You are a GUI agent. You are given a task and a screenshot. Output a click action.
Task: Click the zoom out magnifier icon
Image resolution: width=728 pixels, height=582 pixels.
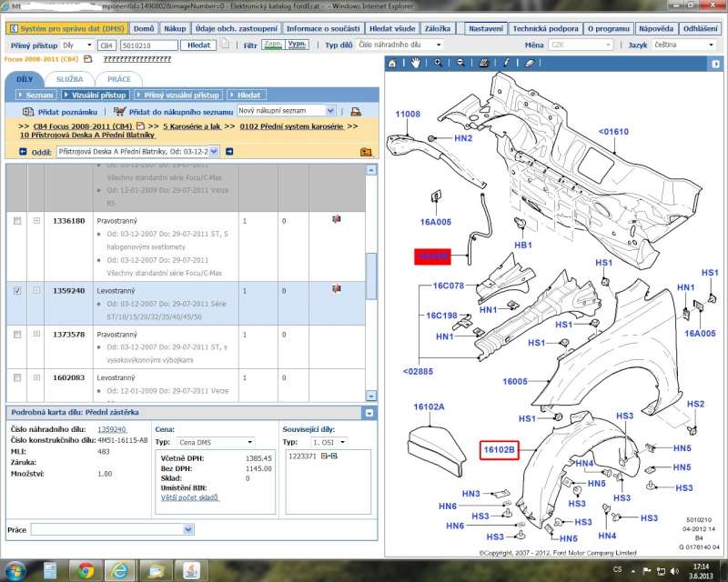tap(460, 63)
